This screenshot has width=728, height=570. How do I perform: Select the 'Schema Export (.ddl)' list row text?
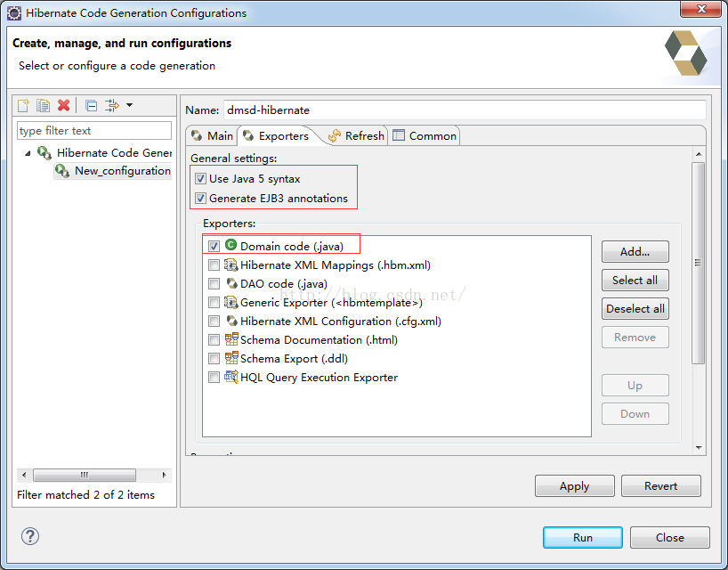[x=294, y=359]
